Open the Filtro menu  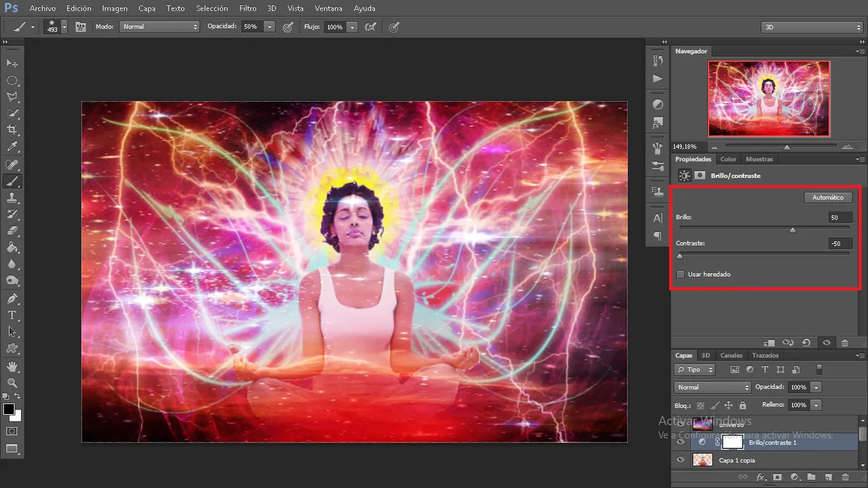pos(248,8)
